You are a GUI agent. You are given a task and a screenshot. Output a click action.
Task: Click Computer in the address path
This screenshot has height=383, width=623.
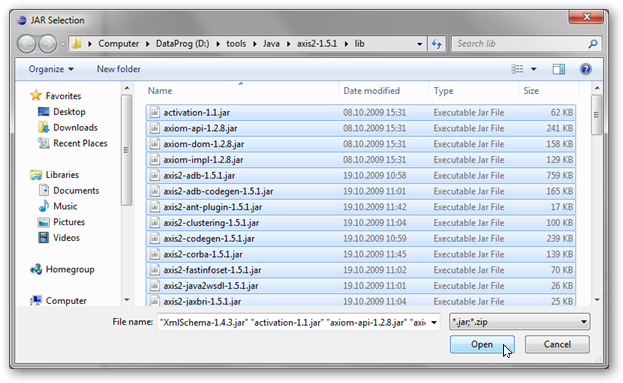118,43
